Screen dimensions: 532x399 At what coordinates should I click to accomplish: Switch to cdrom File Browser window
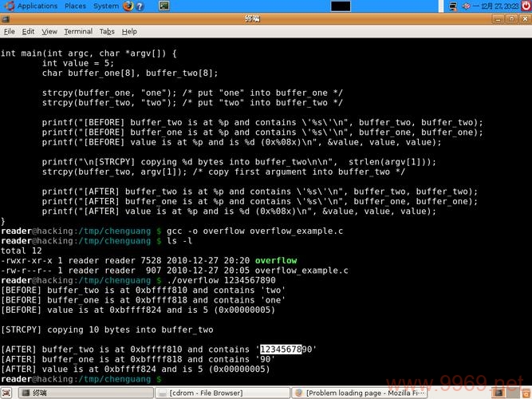[223, 393]
